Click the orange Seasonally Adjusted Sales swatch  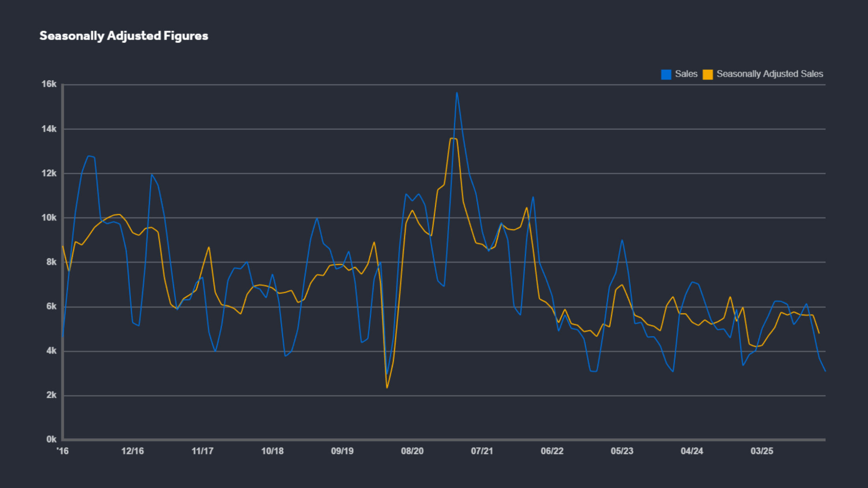707,75
